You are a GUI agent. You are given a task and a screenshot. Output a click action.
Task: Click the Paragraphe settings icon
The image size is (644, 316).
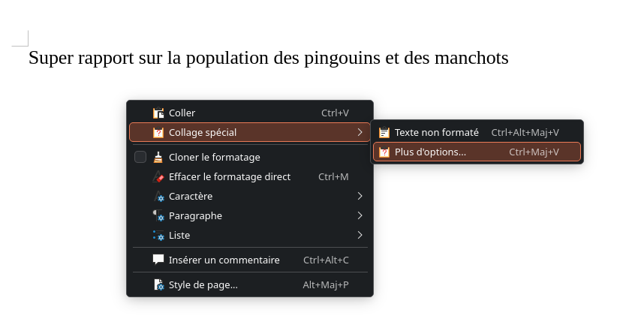pyautogui.click(x=158, y=215)
